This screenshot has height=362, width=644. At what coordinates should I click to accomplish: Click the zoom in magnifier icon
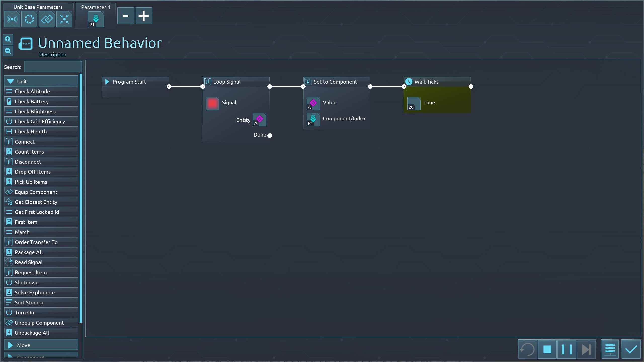(8, 39)
